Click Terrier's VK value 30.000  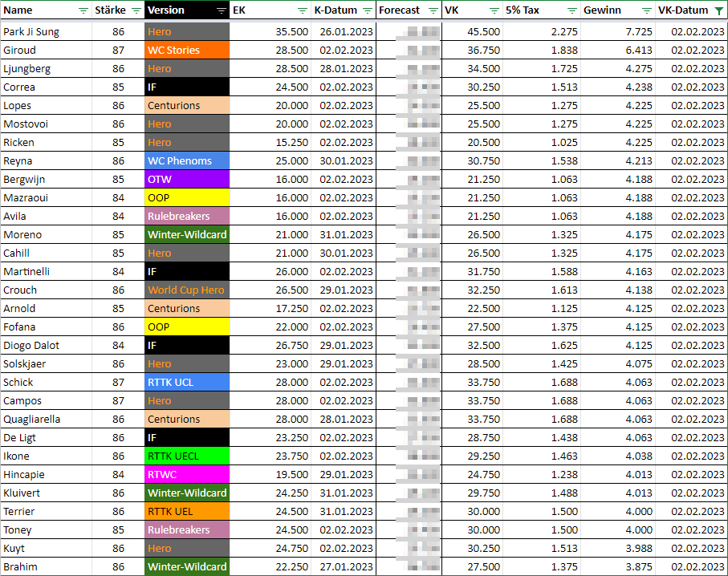483,512
